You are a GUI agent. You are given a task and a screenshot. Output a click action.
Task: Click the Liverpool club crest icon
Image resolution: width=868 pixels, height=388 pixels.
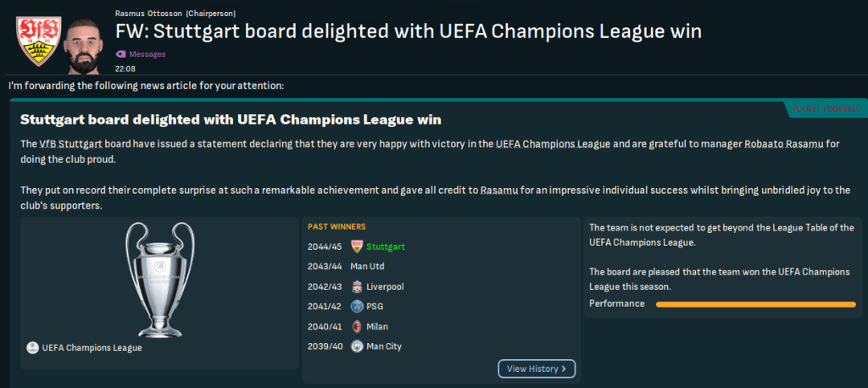click(358, 286)
